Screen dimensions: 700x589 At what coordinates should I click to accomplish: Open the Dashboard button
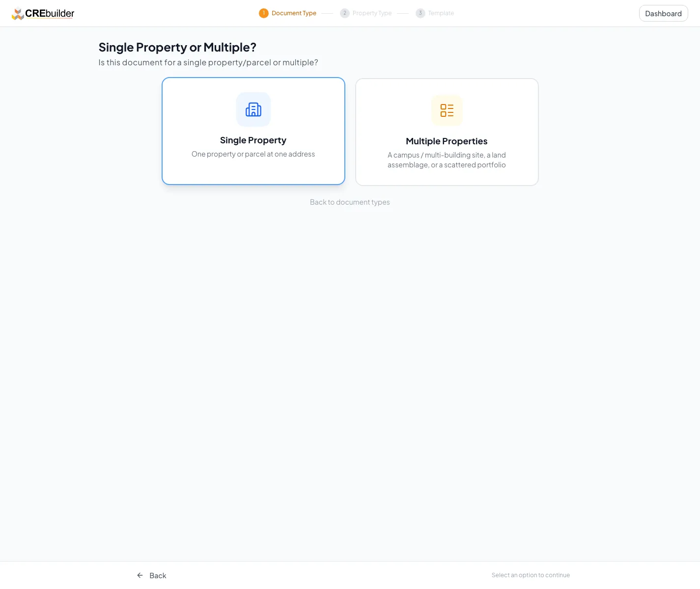[x=664, y=13]
